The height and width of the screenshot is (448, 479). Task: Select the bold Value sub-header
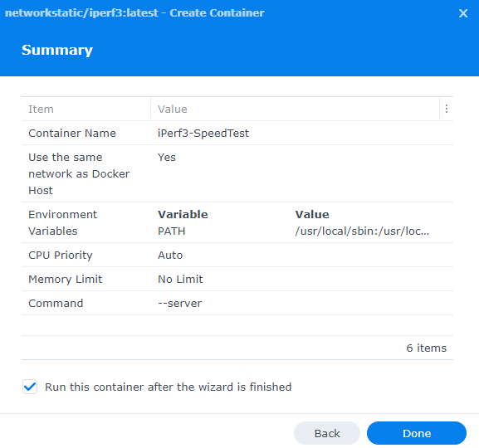pos(312,214)
